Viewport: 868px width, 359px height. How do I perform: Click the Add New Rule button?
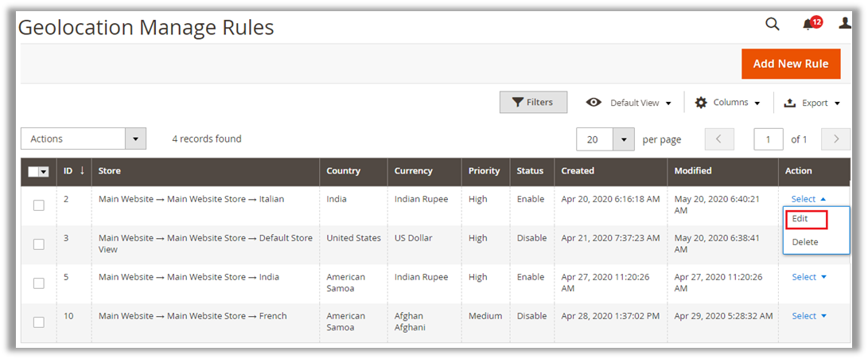point(790,64)
